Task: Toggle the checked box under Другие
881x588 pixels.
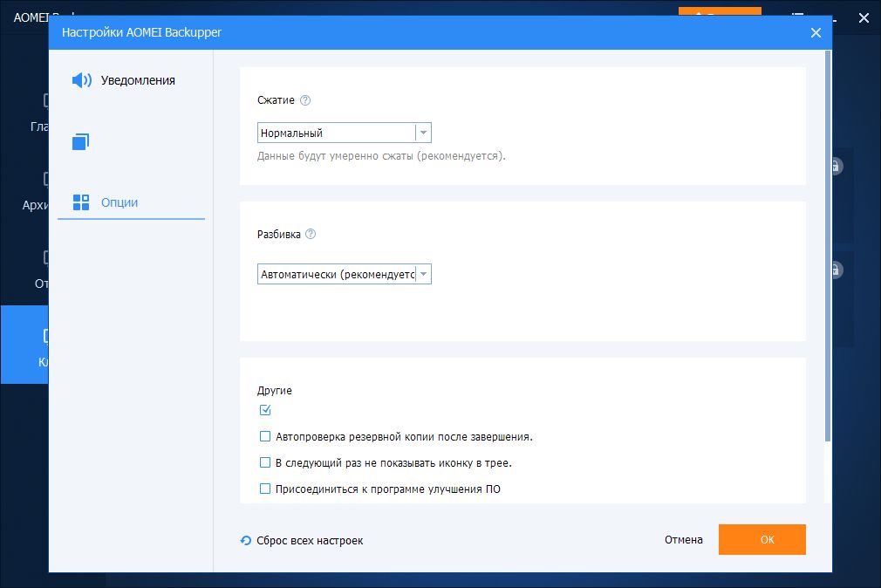Action: click(x=265, y=410)
